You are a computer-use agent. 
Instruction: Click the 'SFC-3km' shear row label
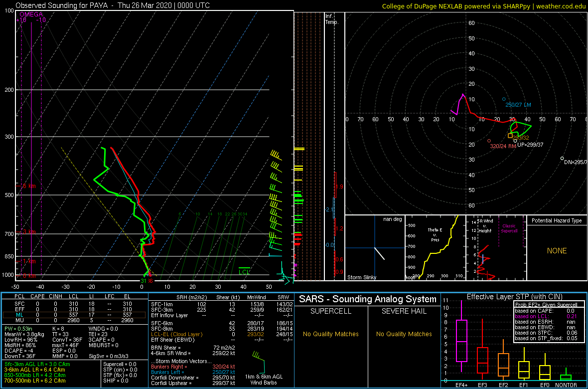coord(161,309)
